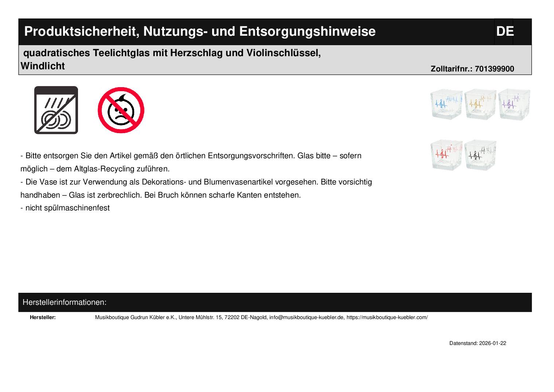Click the Herstellerinformationen section header
The image size is (554, 392).
[x=65, y=302]
